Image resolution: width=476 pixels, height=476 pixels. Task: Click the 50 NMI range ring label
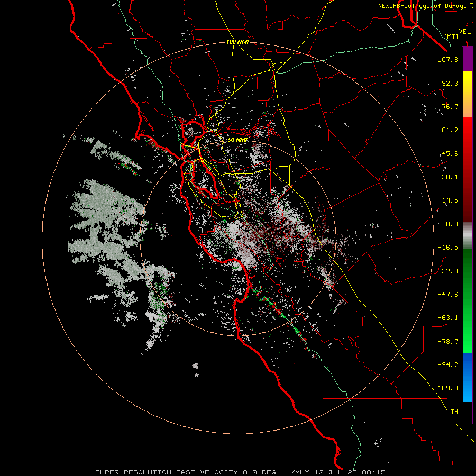point(237,140)
